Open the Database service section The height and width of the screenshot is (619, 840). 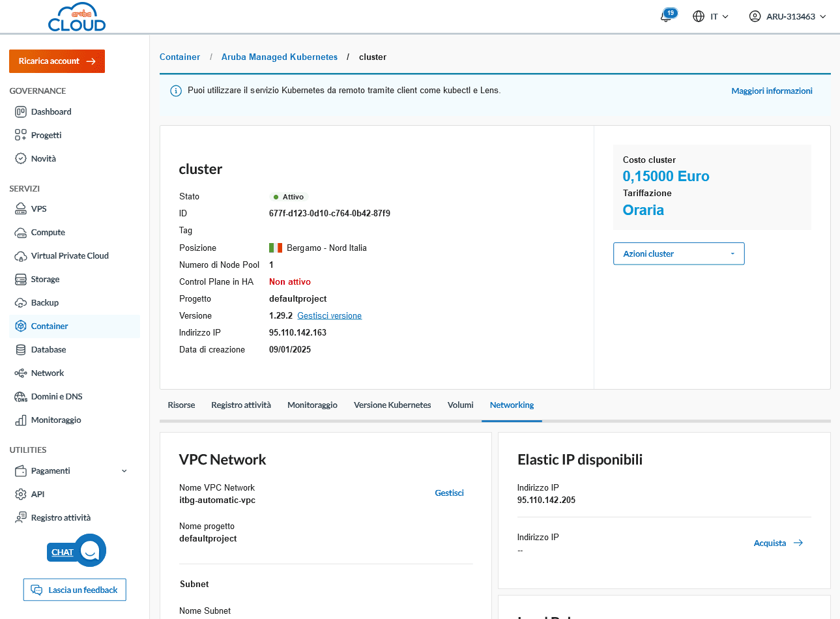coord(48,350)
